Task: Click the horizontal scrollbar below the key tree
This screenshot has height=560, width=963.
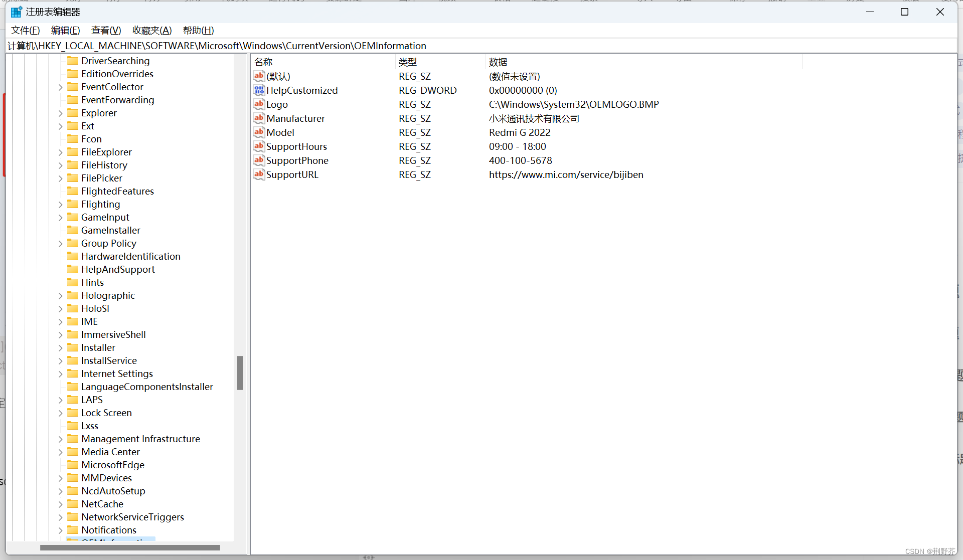Action: (129, 547)
